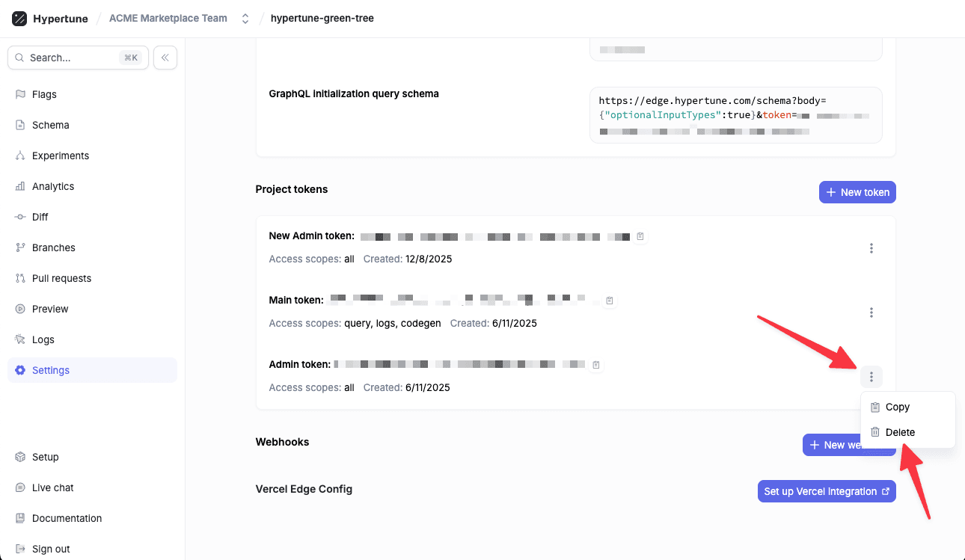Open the Documentation link in sidebar
The height and width of the screenshot is (560, 965).
pos(67,518)
